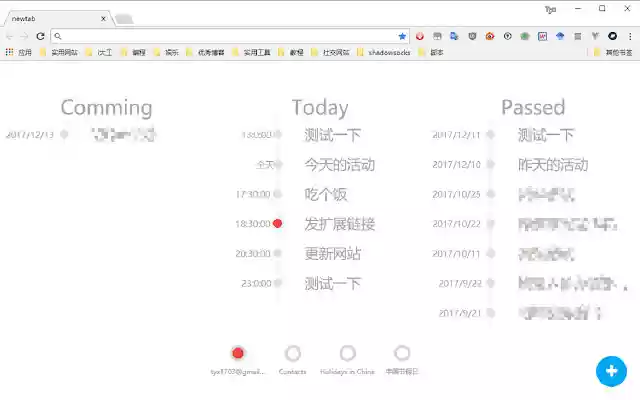640x400 pixels.
Task: Click the red circular extension icon
Action: (420, 36)
